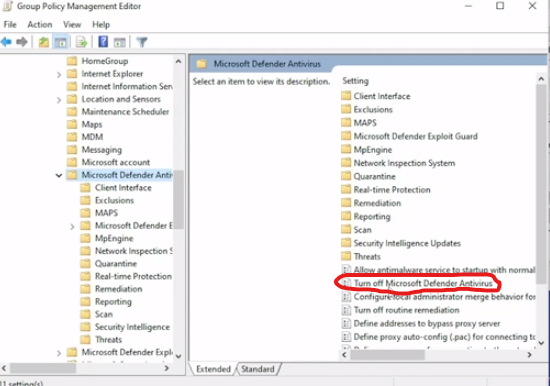This screenshot has height=386, width=550.
Task: Open the blue Help toolbar icon
Action: 103,42
